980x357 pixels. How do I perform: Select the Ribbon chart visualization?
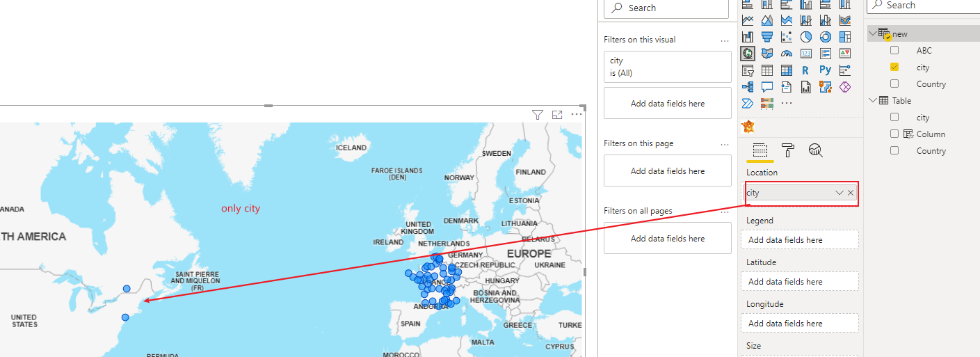click(845, 20)
